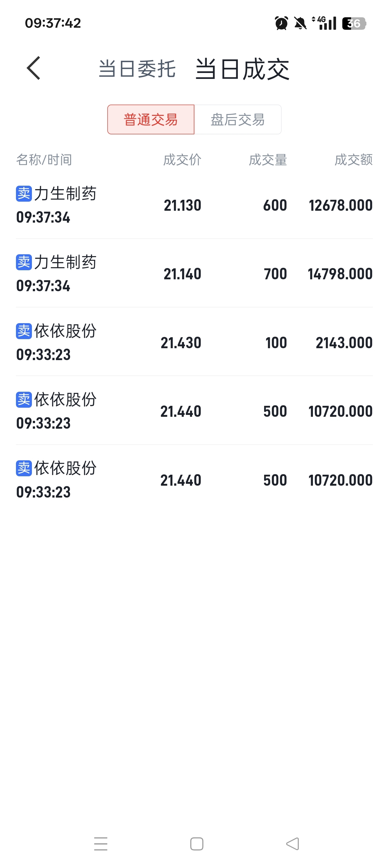Tap the Android home square icon

pyautogui.click(x=197, y=844)
